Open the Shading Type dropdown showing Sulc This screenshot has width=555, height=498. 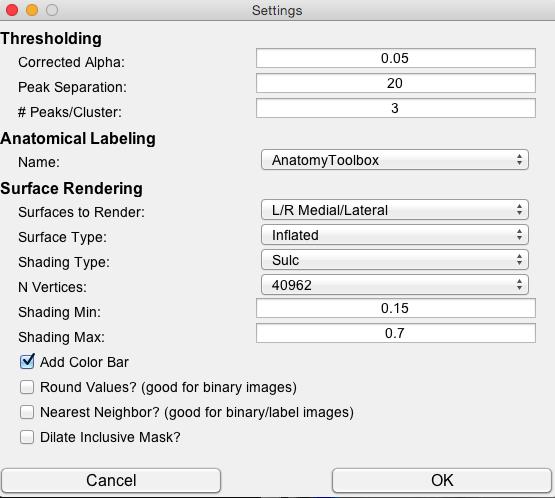[395, 260]
